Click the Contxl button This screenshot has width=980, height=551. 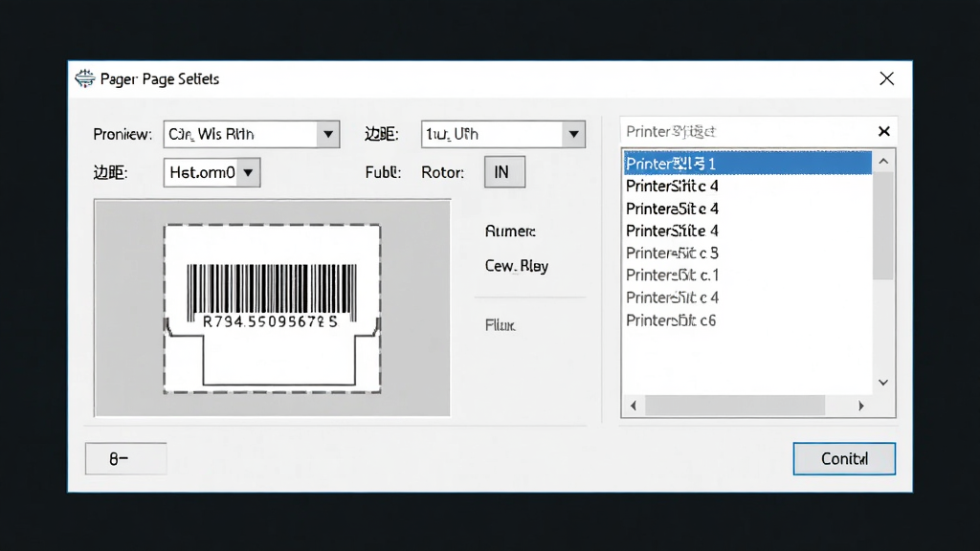844,458
